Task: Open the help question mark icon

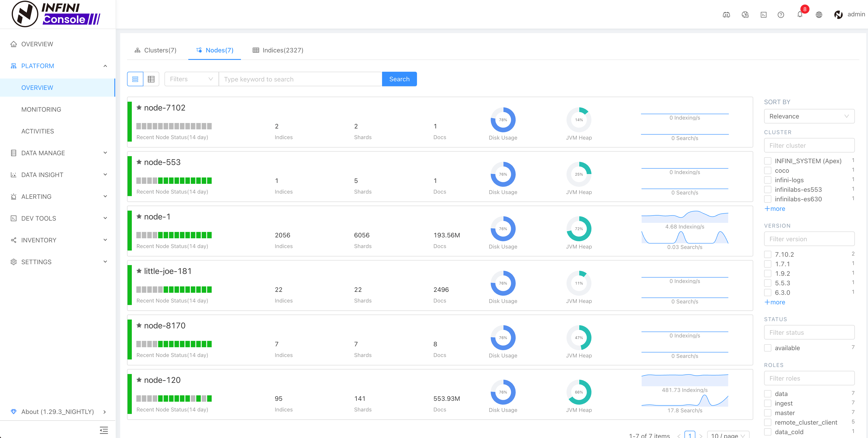Action: [781, 15]
